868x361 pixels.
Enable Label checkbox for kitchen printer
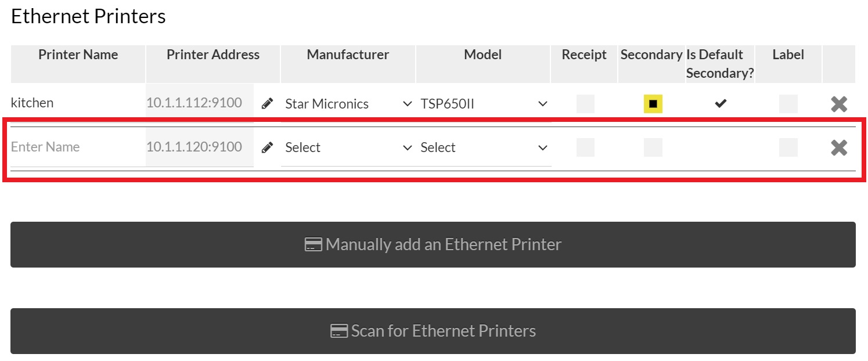point(788,104)
